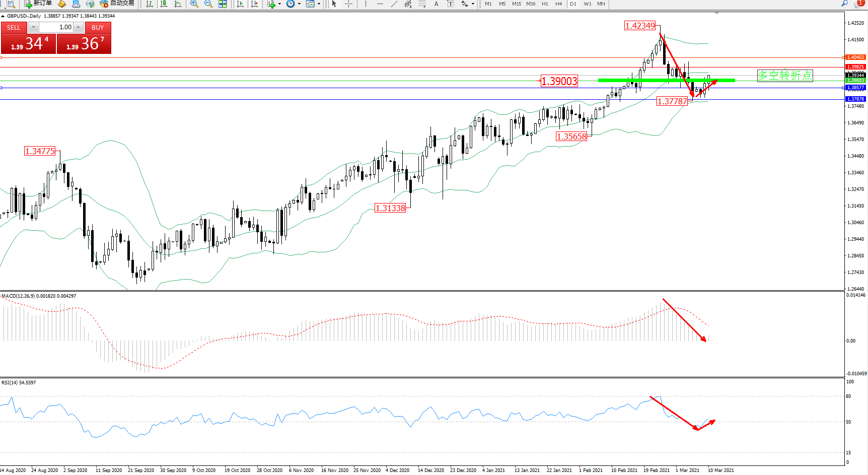Toggle 自动交易 auto trading

tap(117, 4)
